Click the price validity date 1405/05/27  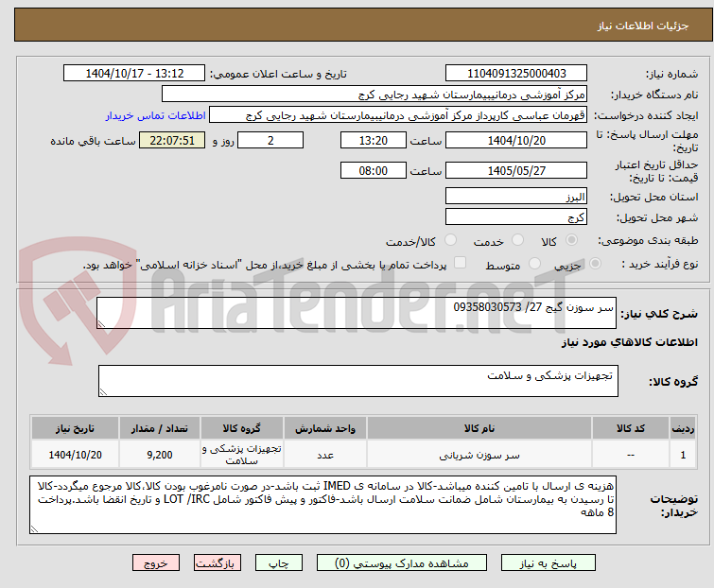pos(516,171)
